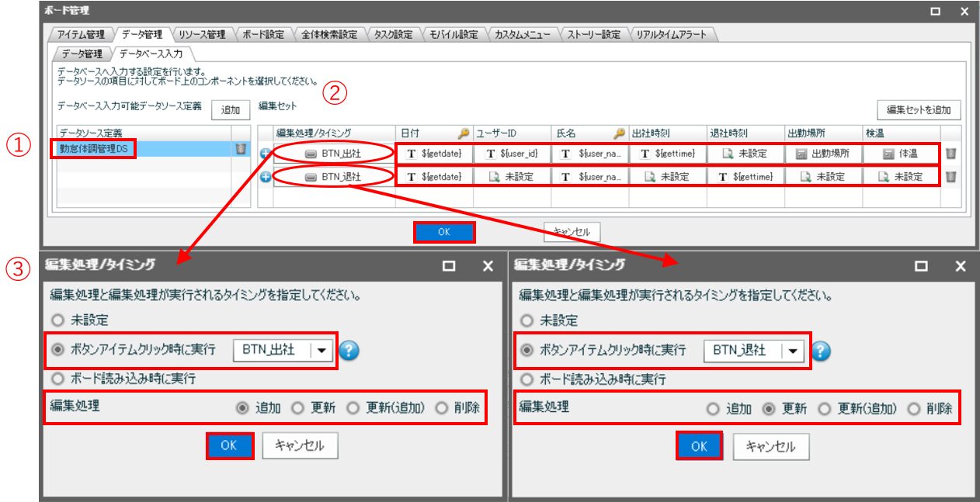
Task: Delete the BTN_退社 edit set row via trash icon
Action: [x=950, y=177]
